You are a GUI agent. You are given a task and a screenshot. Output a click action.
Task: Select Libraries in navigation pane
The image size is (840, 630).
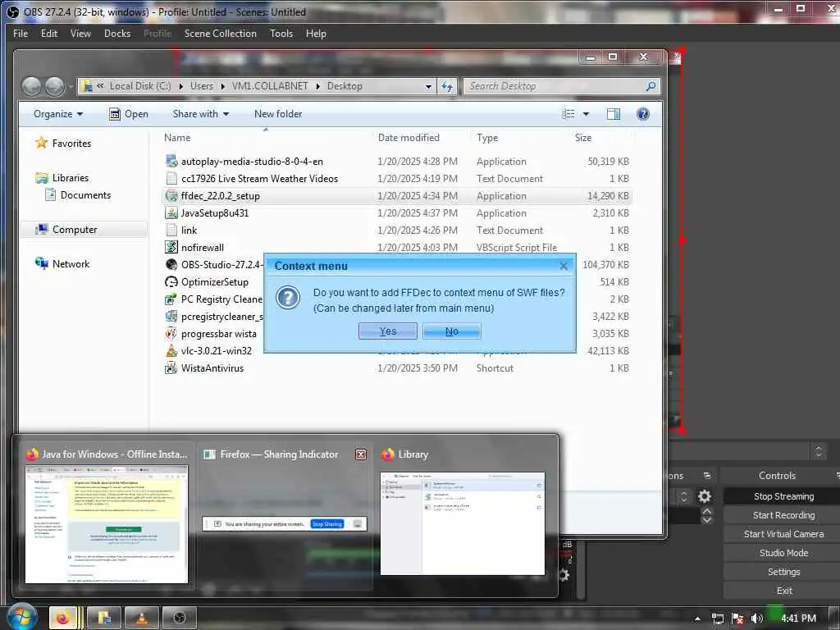coord(62,177)
